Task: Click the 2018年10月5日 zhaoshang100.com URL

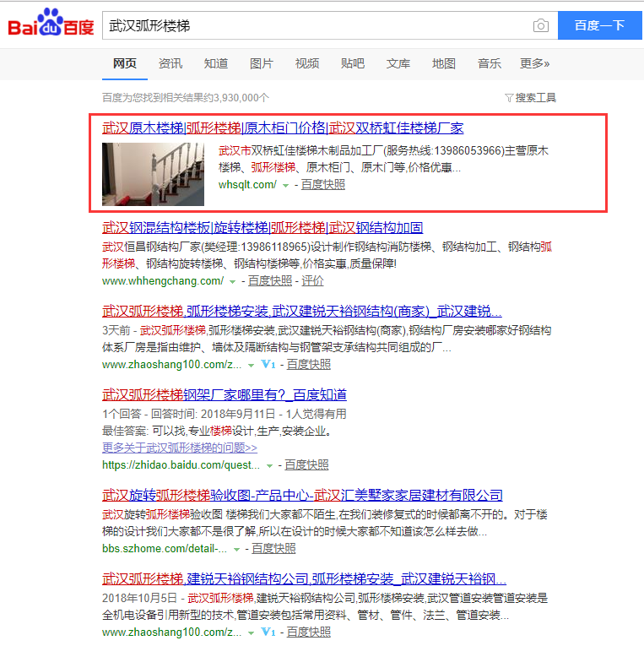Action: pos(171,632)
